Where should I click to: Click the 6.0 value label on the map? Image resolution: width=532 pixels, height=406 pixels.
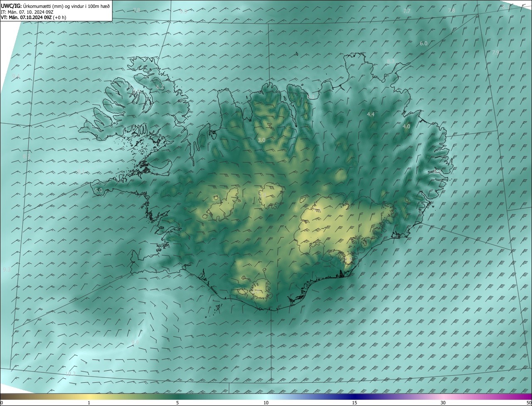coord(424,43)
